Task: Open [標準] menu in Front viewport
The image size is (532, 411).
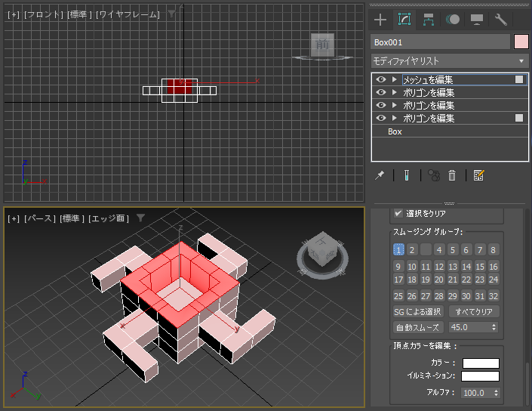Action: point(79,14)
